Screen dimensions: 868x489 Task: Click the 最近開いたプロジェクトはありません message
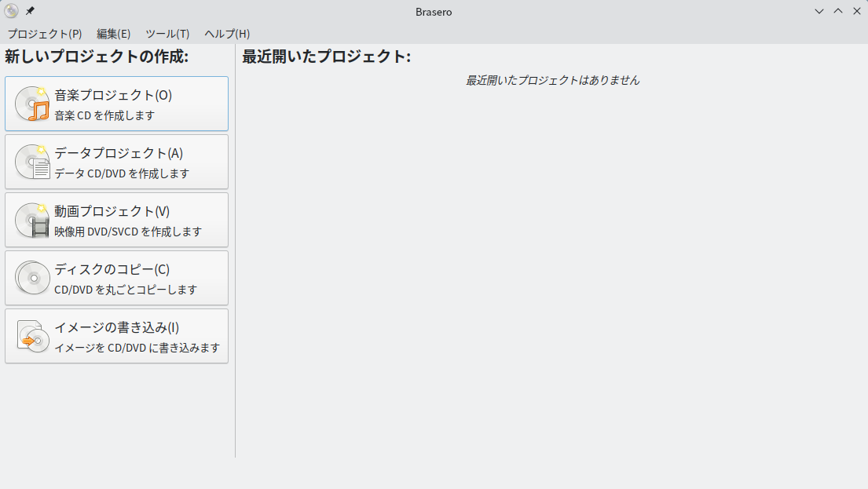click(552, 80)
